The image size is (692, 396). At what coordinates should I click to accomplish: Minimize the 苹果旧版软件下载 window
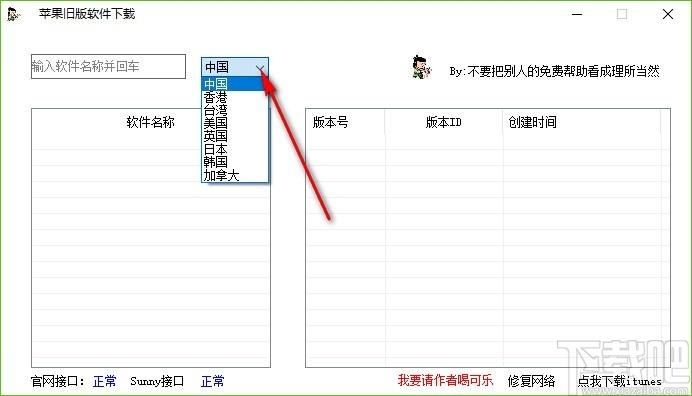pyautogui.click(x=577, y=14)
